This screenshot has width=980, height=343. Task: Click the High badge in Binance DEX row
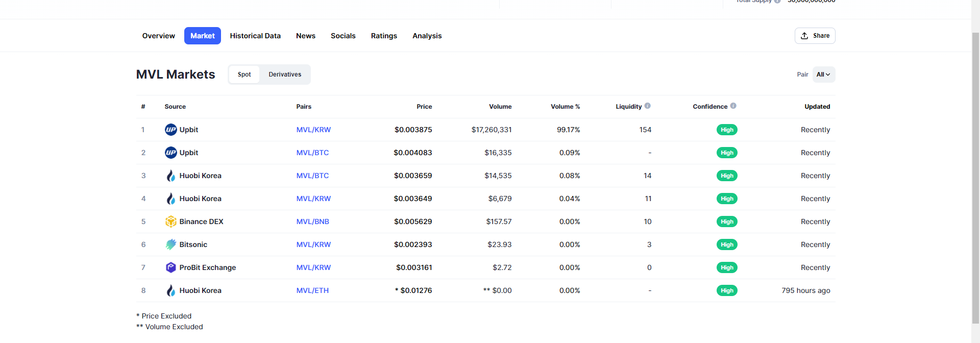coord(727,222)
